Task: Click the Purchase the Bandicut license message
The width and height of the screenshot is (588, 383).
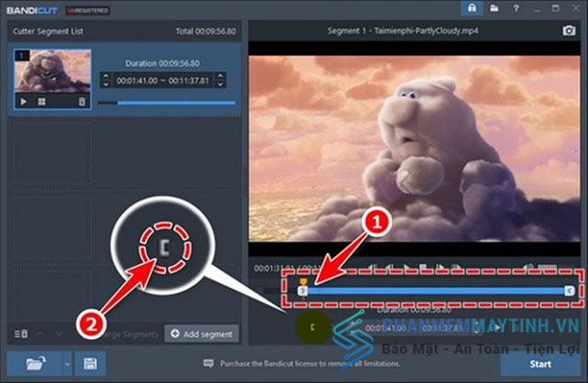Action: pos(310,363)
